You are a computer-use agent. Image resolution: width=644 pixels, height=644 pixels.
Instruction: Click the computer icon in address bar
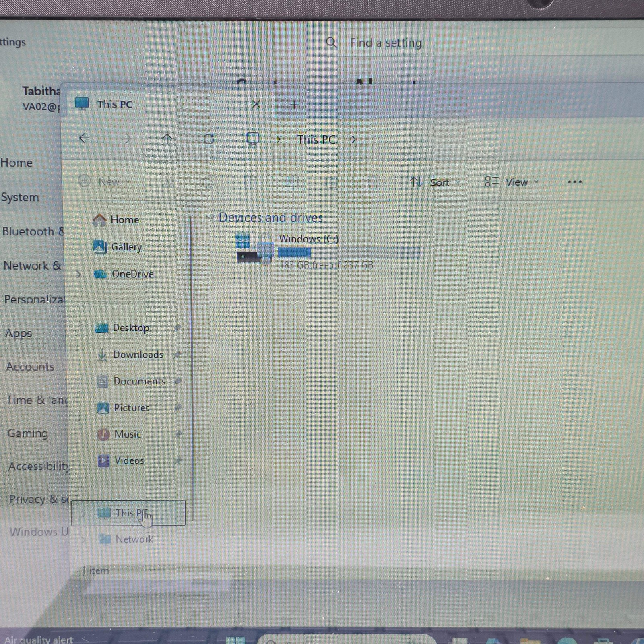click(x=252, y=139)
